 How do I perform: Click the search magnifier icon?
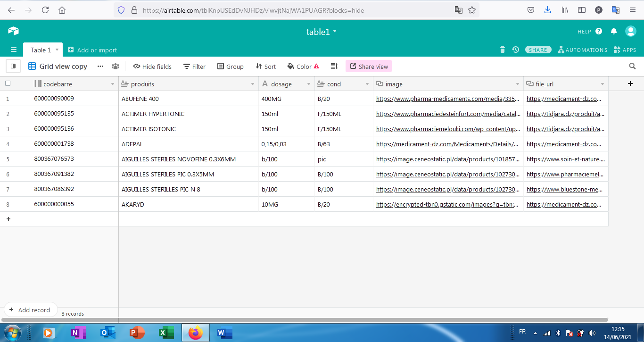tap(633, 67)
